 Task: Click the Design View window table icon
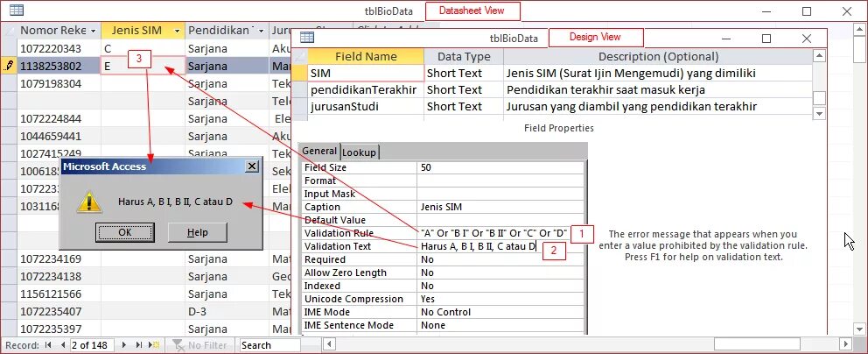306,37
